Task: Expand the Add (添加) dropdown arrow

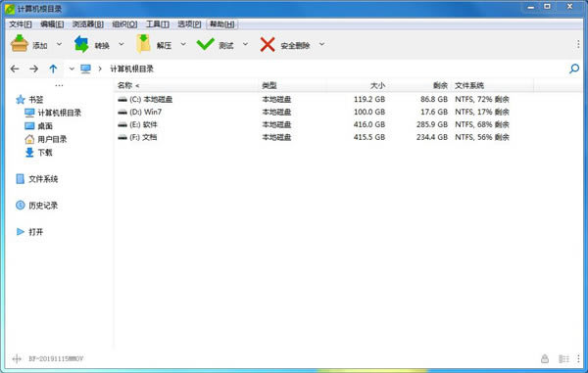Action: [59, 44]
